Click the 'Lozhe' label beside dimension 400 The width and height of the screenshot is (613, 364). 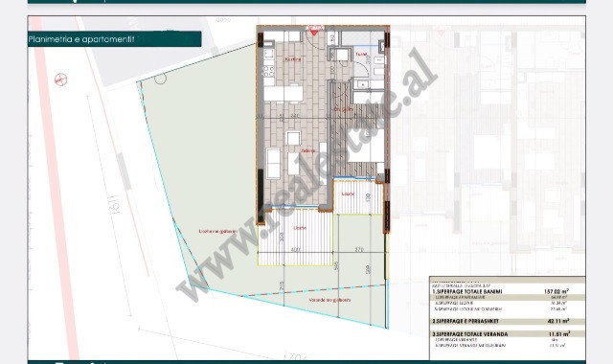300,228
